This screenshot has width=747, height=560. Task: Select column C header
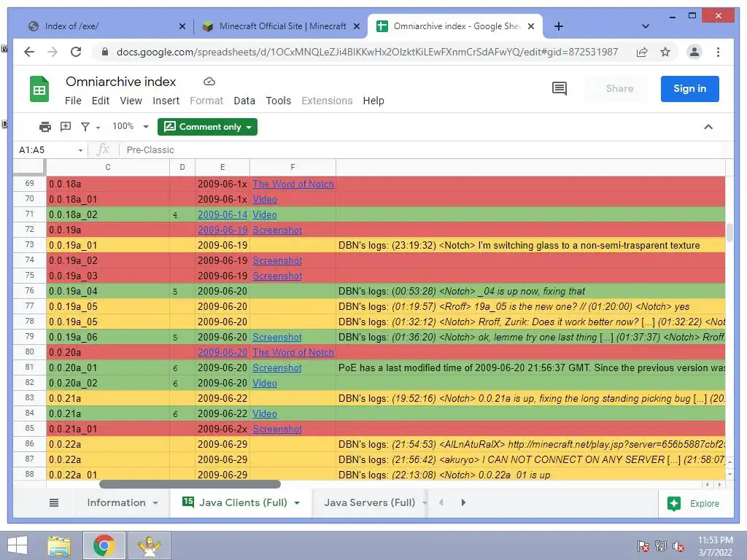pos(108,167)
